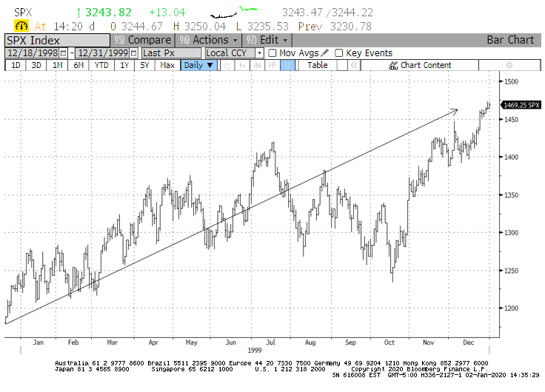
Task: Open start date calendar picker
Action: [x=63, y=53]
